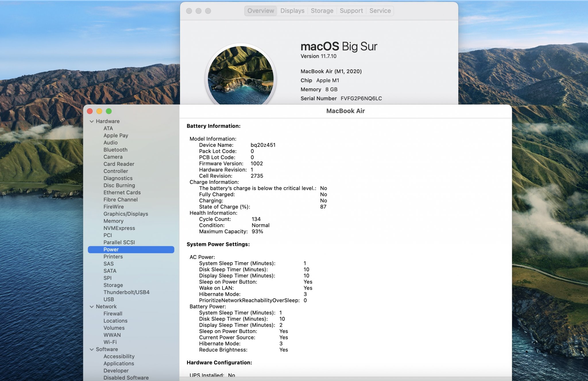Select Graphics/Displays in the sidebar

126,214
